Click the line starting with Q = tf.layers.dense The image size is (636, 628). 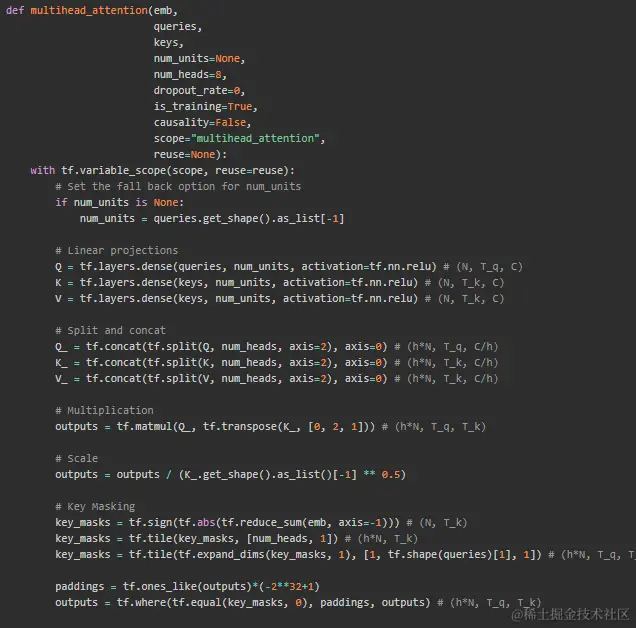[x=289, y=267]
